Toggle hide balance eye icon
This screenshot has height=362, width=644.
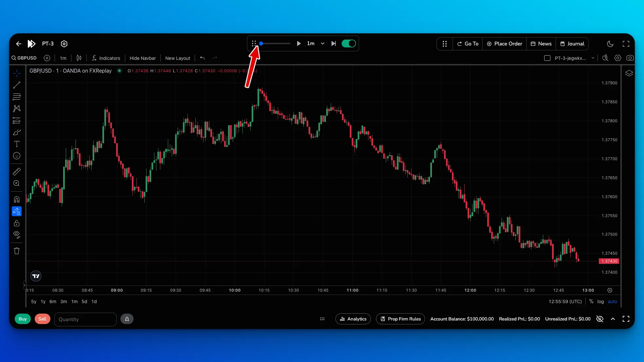click(x=600, y=319)
